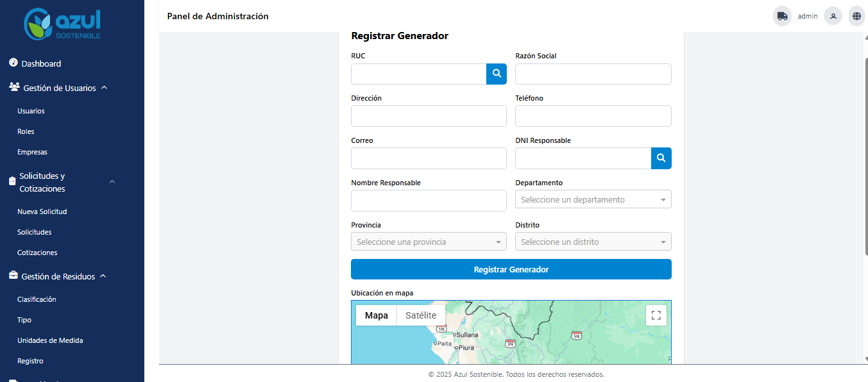Click Piura on the map
Viewport: 868px width, 382px height.
click(466, 347)
